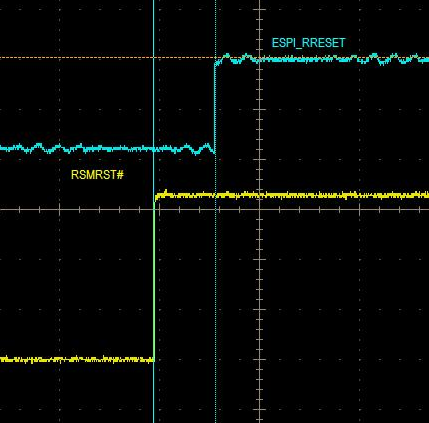The width and height of the screenshot is (429, 423).
Task: Click the high-level section of the cyan trace
Action: (322, 59)
